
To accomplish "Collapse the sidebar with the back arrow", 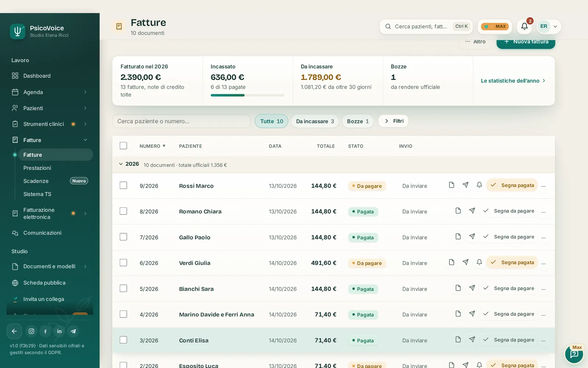I will [14, 331].
